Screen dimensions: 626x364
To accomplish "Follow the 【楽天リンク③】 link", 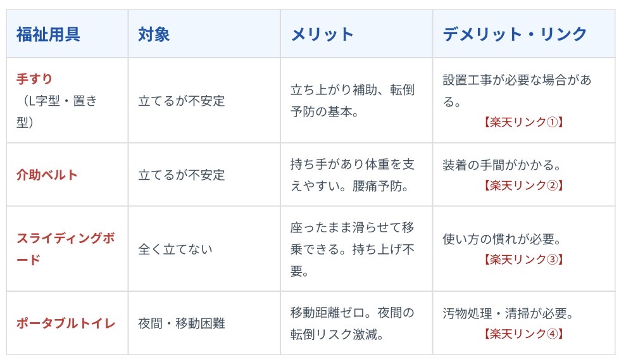I will [523, 260].
